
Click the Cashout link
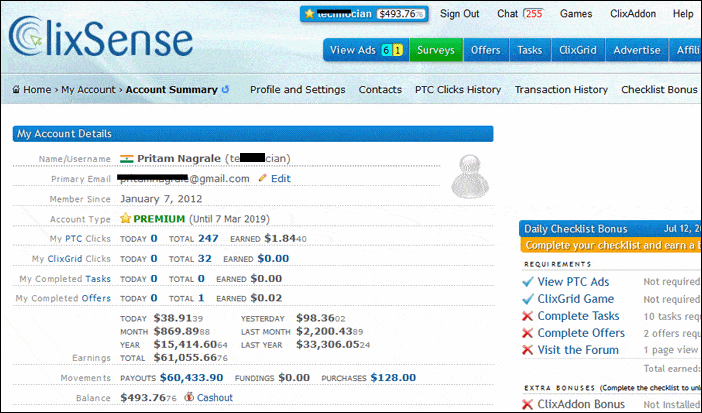215,397
